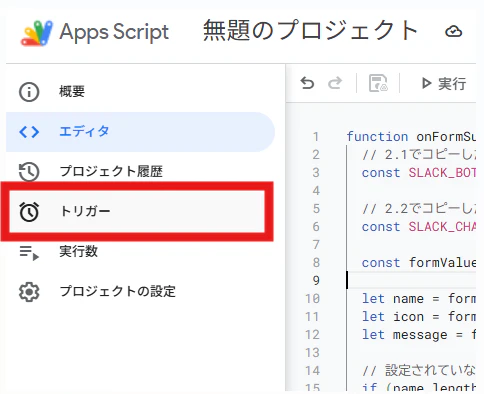
Task: Redo the last edit
Action: (x=335, y=83)
